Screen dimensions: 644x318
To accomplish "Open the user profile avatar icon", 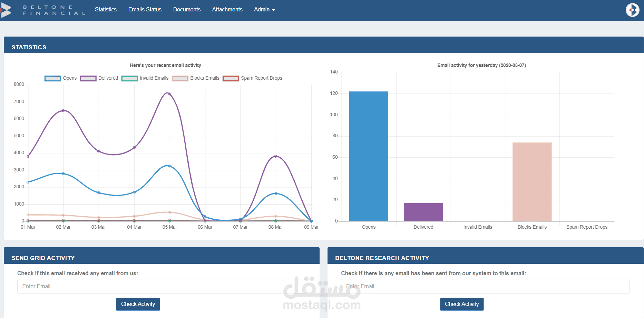I will [x=633, y=10].
